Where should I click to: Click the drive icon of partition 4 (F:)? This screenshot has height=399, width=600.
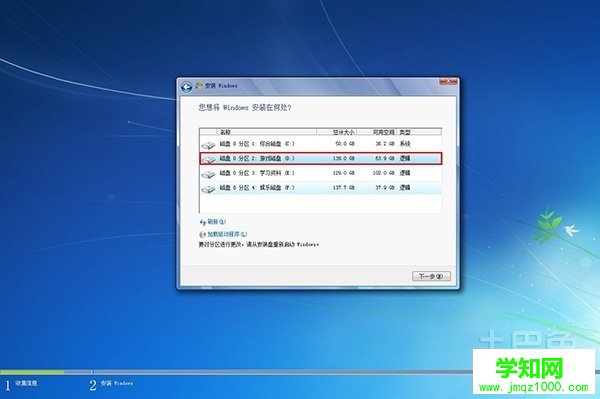[208, 189]
